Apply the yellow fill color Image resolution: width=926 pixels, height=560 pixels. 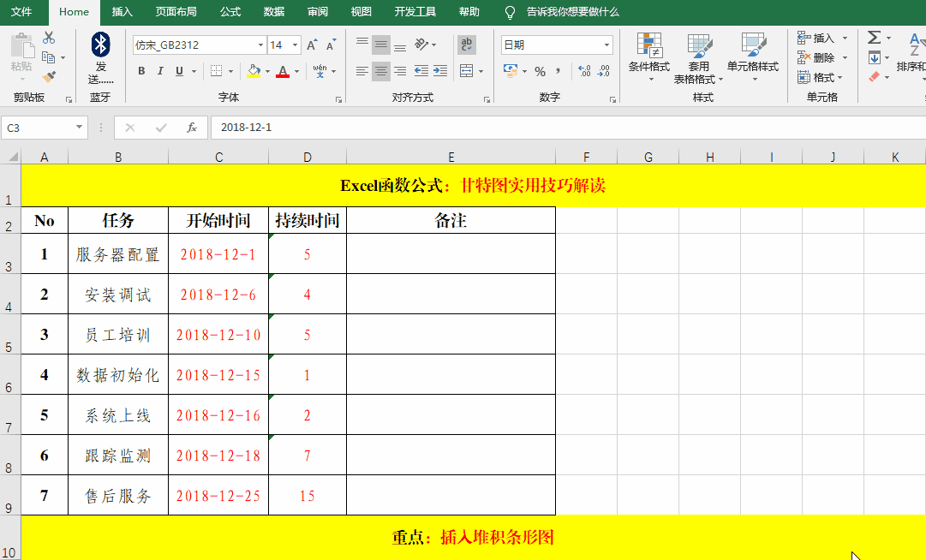253,71
